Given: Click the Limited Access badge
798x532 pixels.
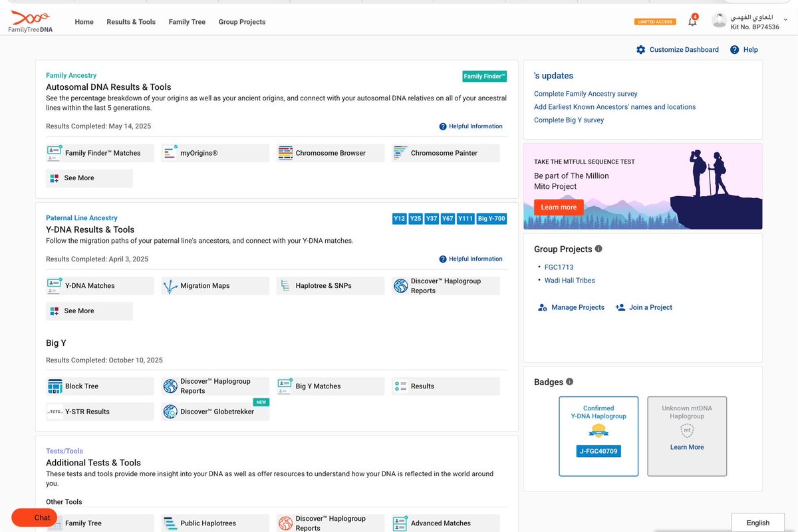Looking at the screenshot, I should (656, 22).
